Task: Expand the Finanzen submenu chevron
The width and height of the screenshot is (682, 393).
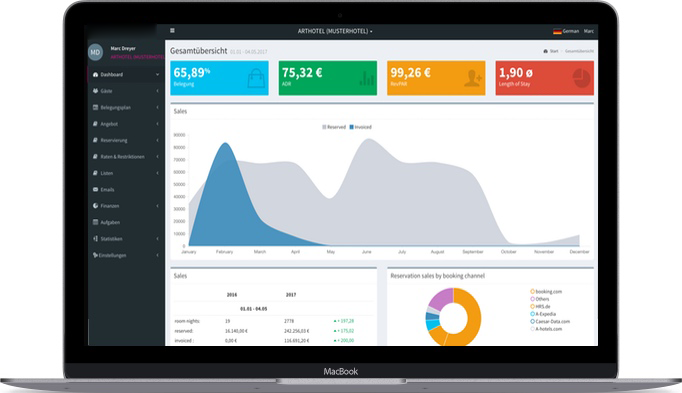Action: [157, 206]
